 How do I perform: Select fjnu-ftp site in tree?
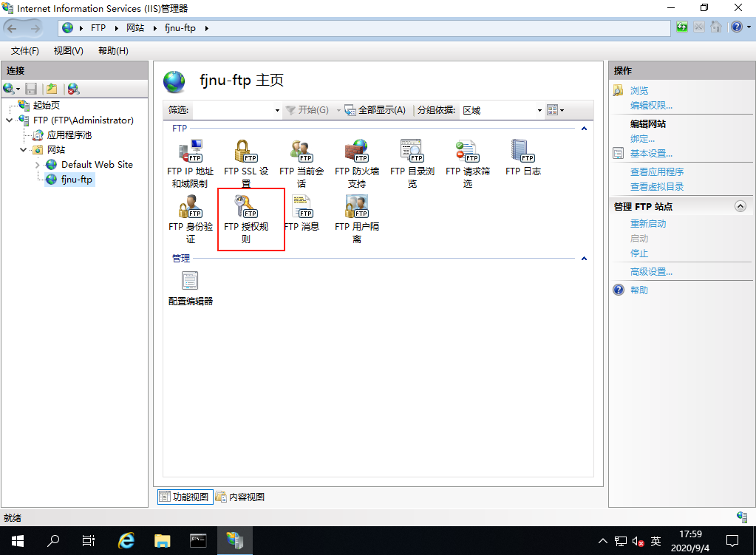(x=76, y=180)
